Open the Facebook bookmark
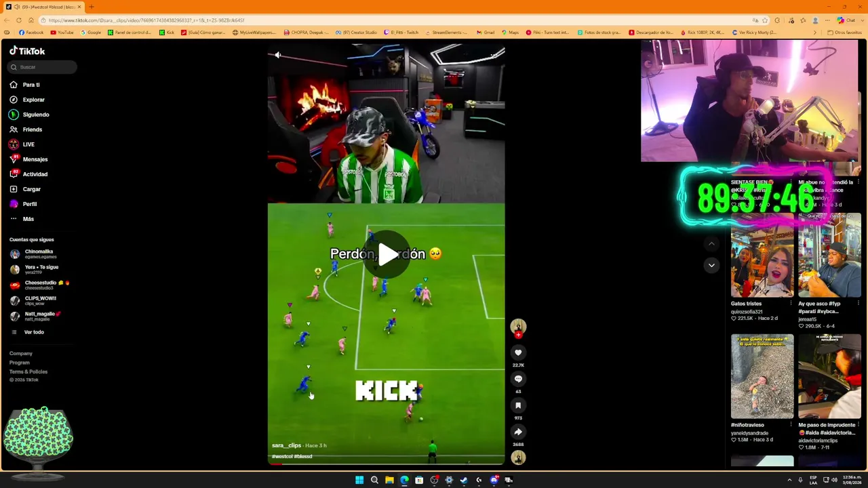Screen dimensions: 868x488 click(31, 33)
